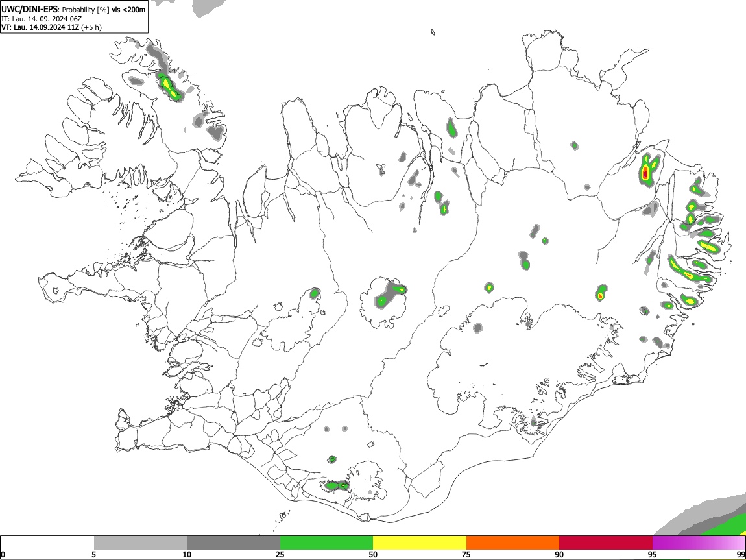Click the green 25-50% legend swatch

click(326, 542)
